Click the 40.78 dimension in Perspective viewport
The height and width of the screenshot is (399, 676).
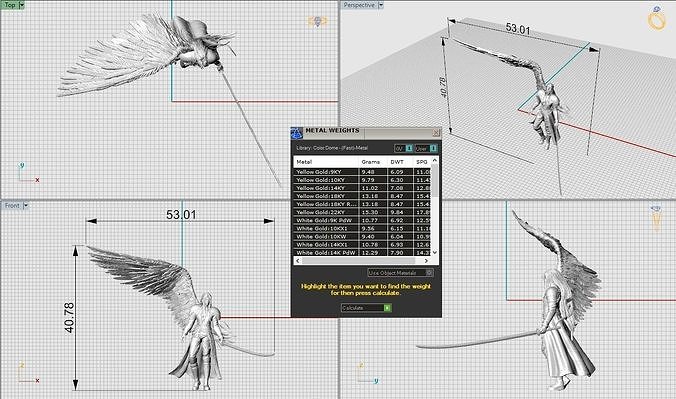[x=442, y=87]
